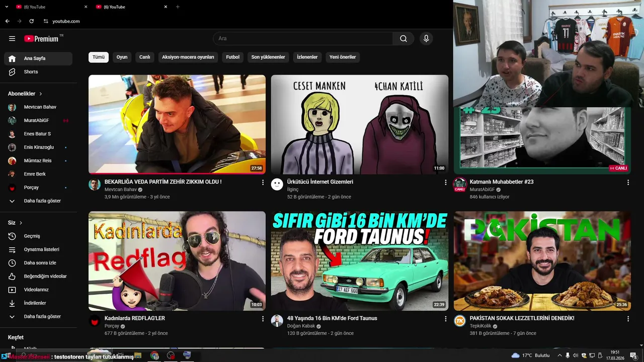This screenshot has height=362, width=644.
Task: Open more options for PAKİSTAN SOKAK LEZZETLERİNİ
Action: point(628,319)
